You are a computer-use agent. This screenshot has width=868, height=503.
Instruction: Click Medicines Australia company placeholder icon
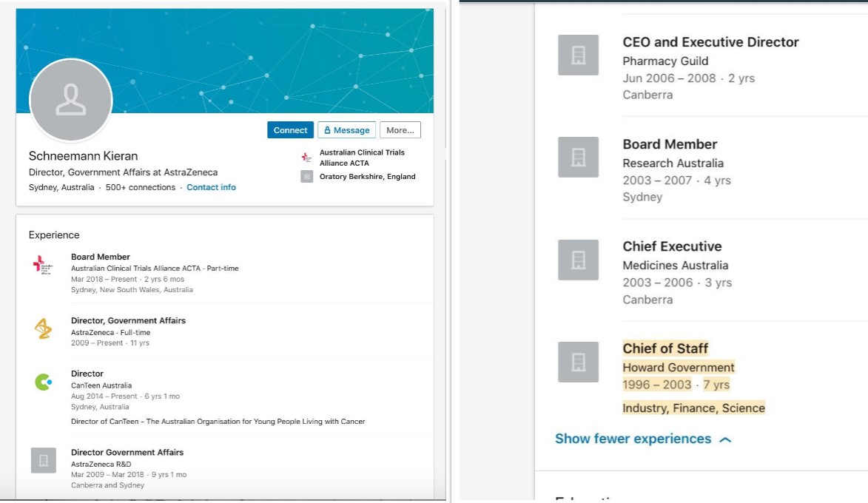(x=578, y=260)
